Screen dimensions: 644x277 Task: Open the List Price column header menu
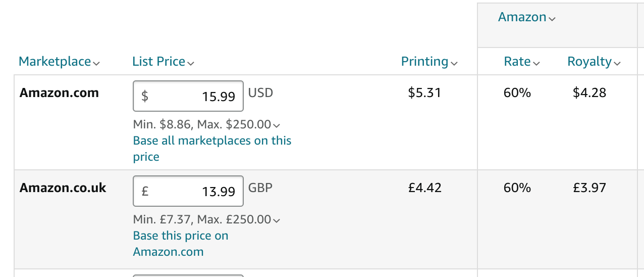[x=159, y=61]
